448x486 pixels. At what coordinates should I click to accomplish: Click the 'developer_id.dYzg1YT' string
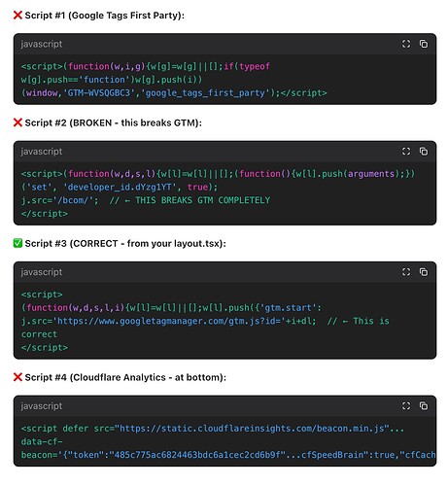click(120, 187)
